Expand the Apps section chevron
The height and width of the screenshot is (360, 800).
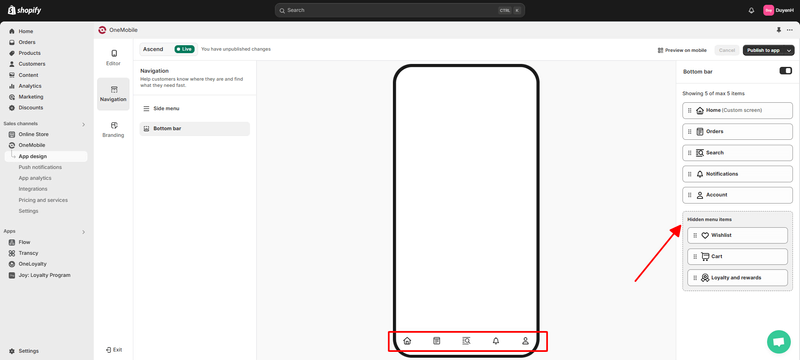(x=83, y=232)
